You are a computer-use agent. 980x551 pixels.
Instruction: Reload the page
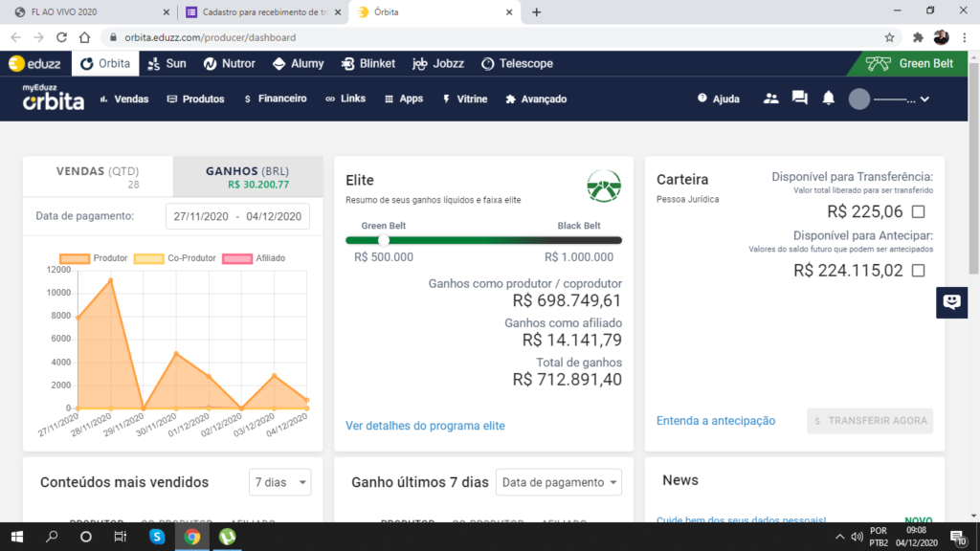tap(61, 37)
